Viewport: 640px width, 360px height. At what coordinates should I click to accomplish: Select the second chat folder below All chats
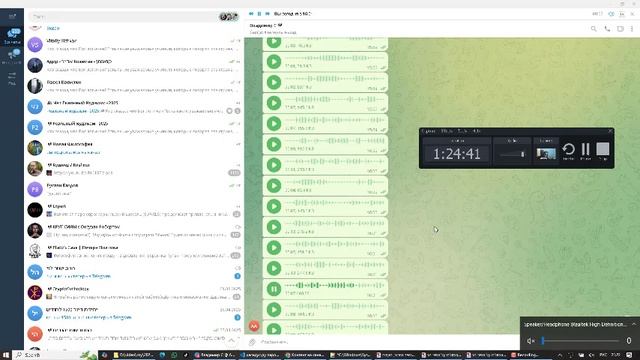[x=12, y=57]
